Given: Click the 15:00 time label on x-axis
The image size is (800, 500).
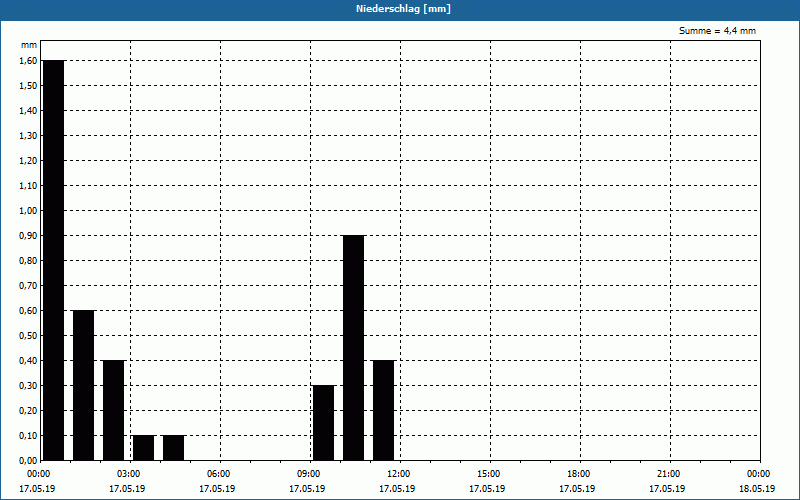Looking at the screenshot, I should (x=489, y=474).
